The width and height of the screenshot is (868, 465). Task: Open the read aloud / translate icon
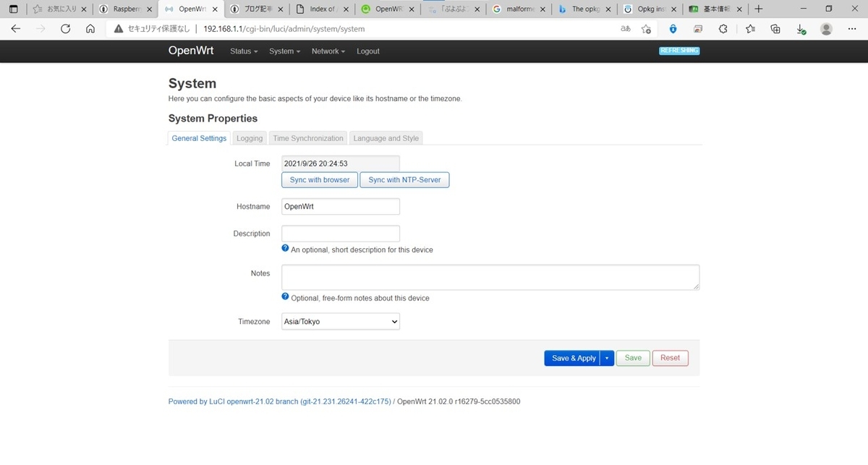pos(626,29)
